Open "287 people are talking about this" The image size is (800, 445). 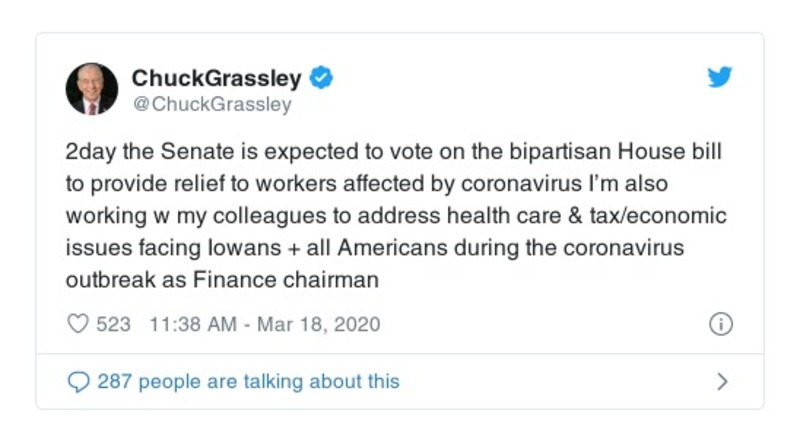click(x=248, y=381)
